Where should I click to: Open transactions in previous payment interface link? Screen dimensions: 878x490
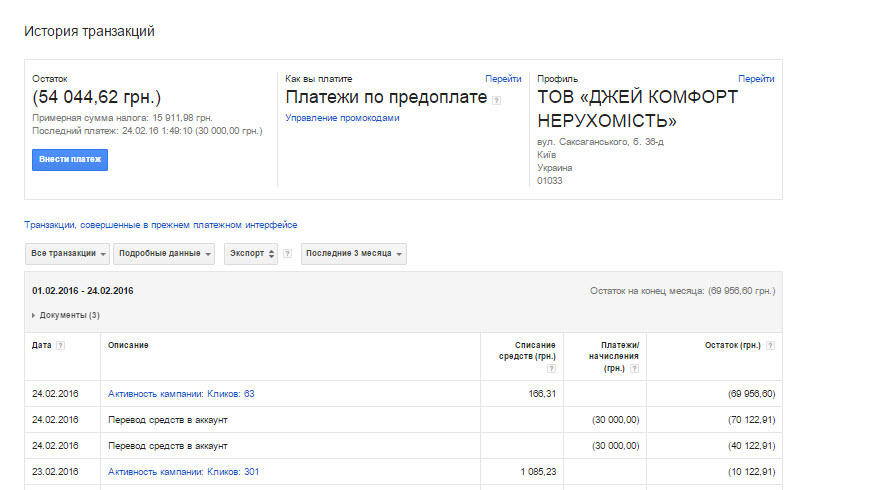pos(161,225)
